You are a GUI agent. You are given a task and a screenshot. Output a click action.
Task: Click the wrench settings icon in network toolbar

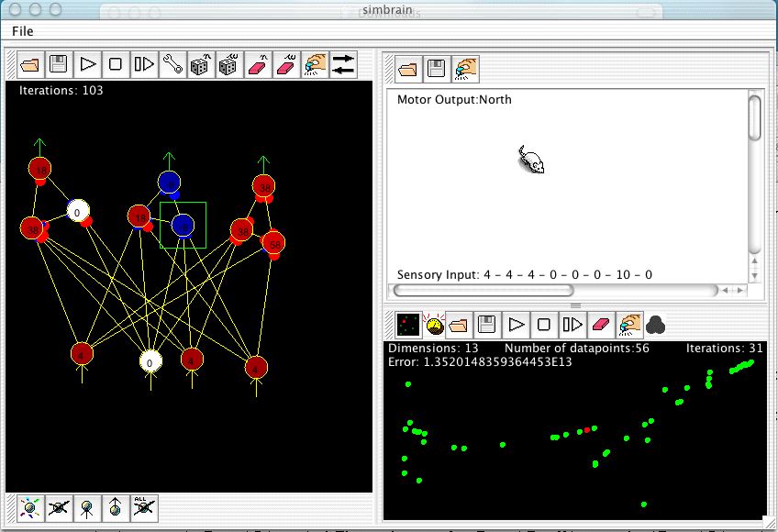point(172,65)
